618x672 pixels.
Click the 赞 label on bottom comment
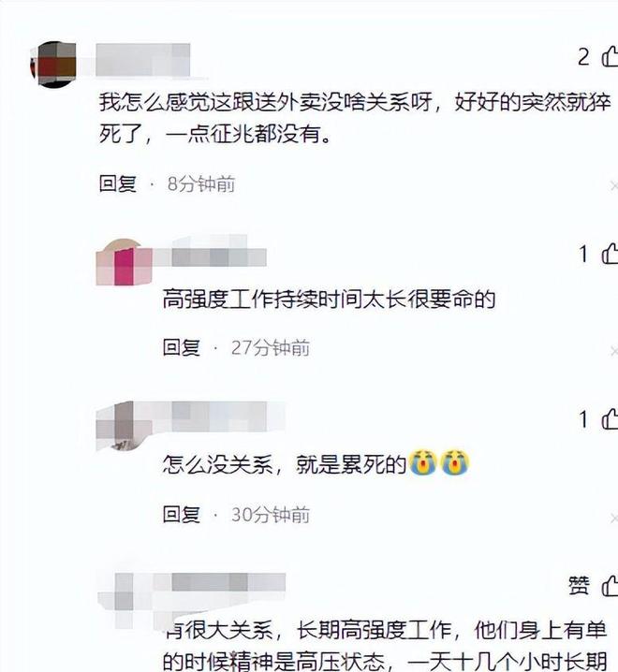tap(579, 586)
